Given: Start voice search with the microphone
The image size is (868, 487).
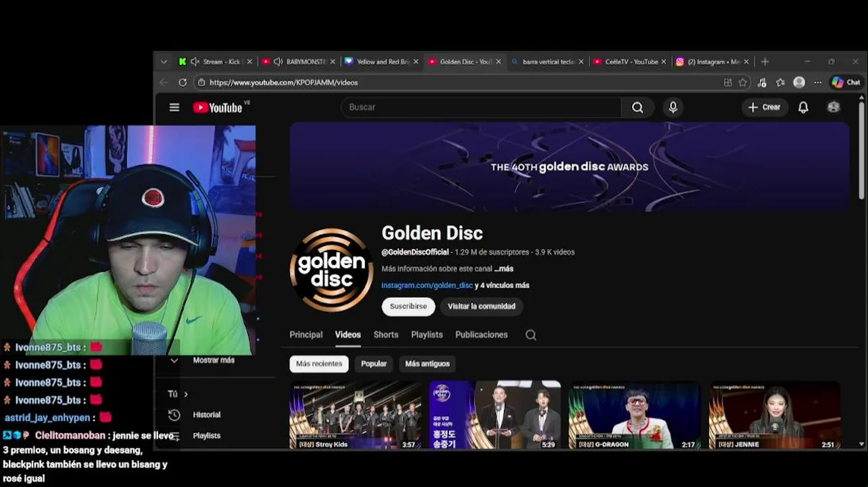Looking at the screenshot, I should (673, 108).
